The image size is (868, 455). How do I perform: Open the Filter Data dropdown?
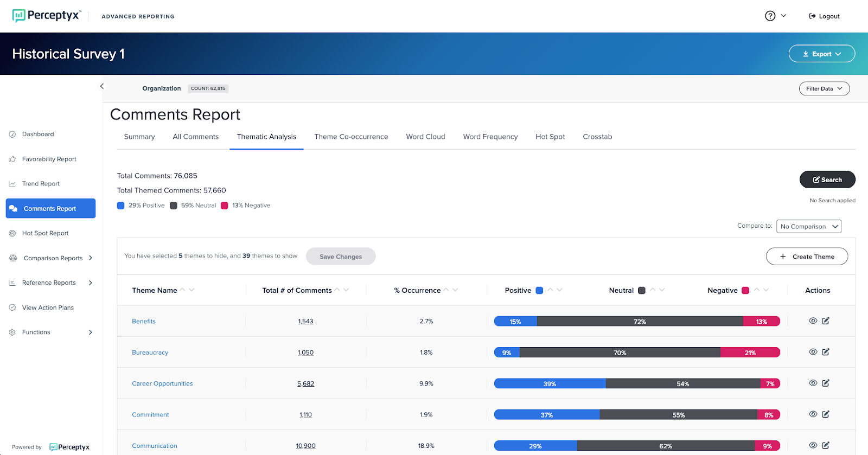tap(824, 88)
